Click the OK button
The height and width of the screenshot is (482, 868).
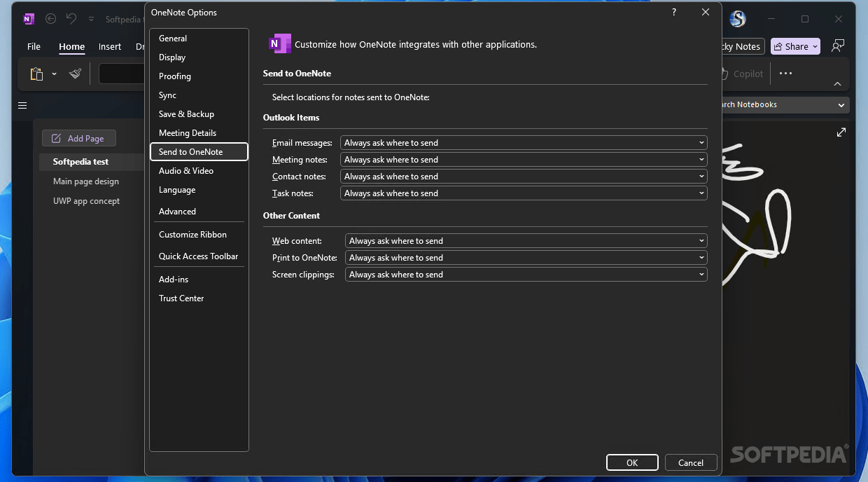click(x=632, y=462)
